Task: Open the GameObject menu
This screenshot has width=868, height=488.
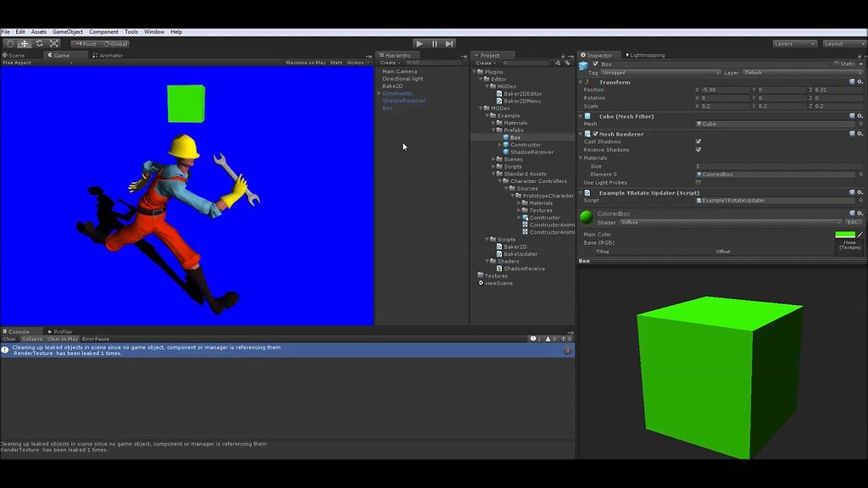Action: (x=66, y=31)
